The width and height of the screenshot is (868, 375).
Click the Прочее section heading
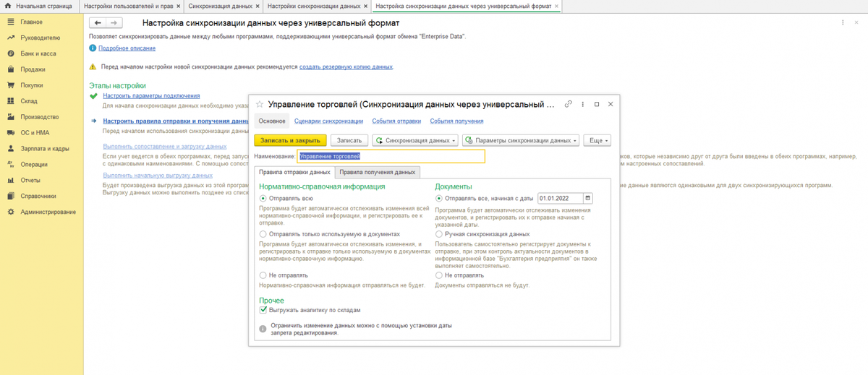tap(271, 300)
